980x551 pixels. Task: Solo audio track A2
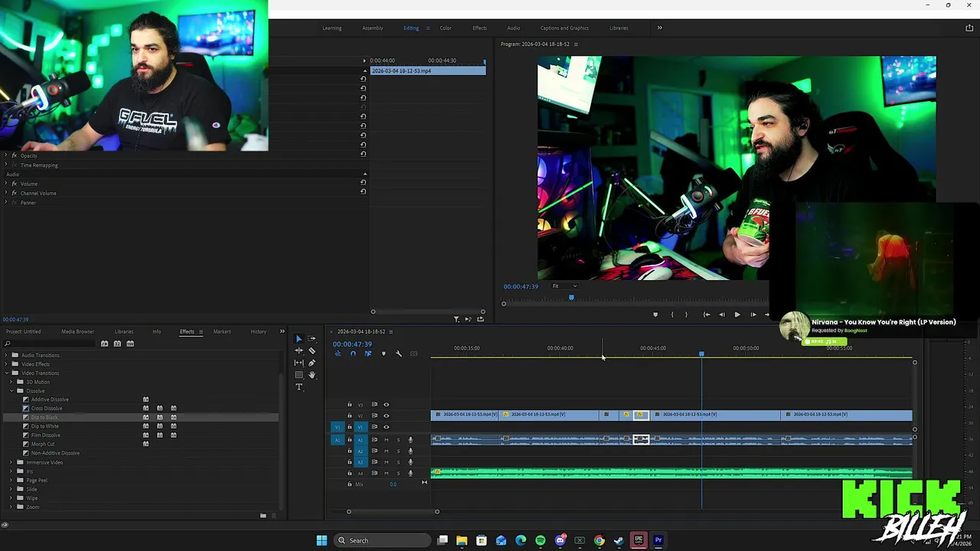(x=398, y=451)
